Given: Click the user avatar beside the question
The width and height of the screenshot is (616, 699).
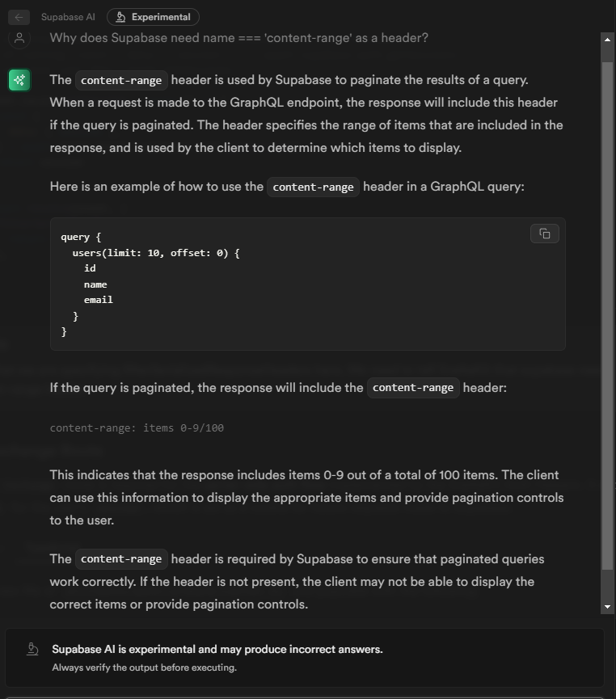Looking at the screenshot, I should pyautogui.click(x=19, y=37).
